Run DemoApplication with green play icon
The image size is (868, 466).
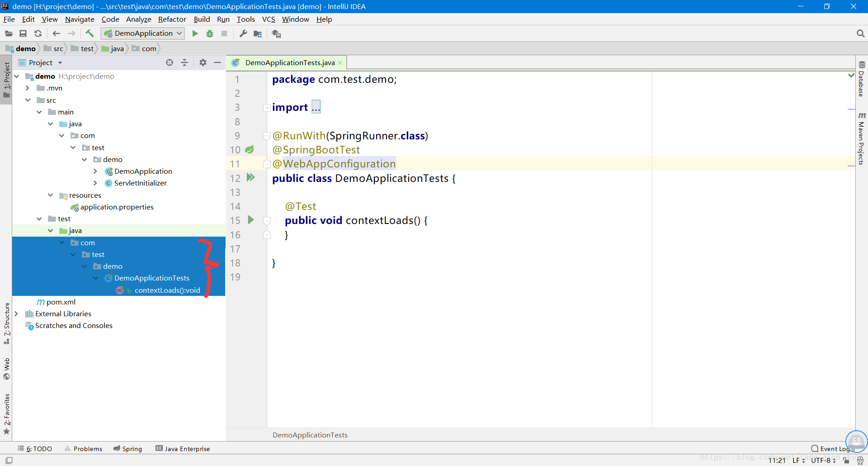coord(195,33)
